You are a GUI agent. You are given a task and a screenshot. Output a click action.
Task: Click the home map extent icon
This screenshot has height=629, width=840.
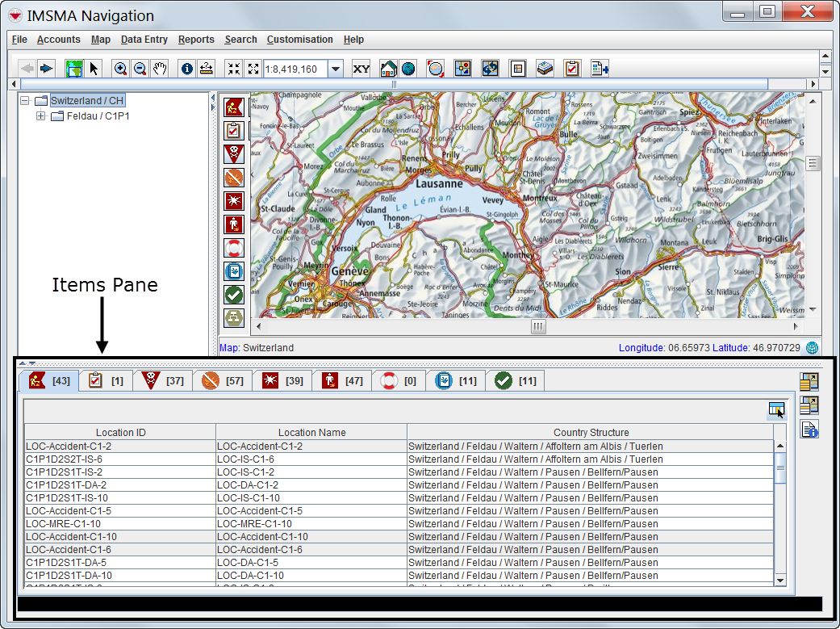point(388,69)
